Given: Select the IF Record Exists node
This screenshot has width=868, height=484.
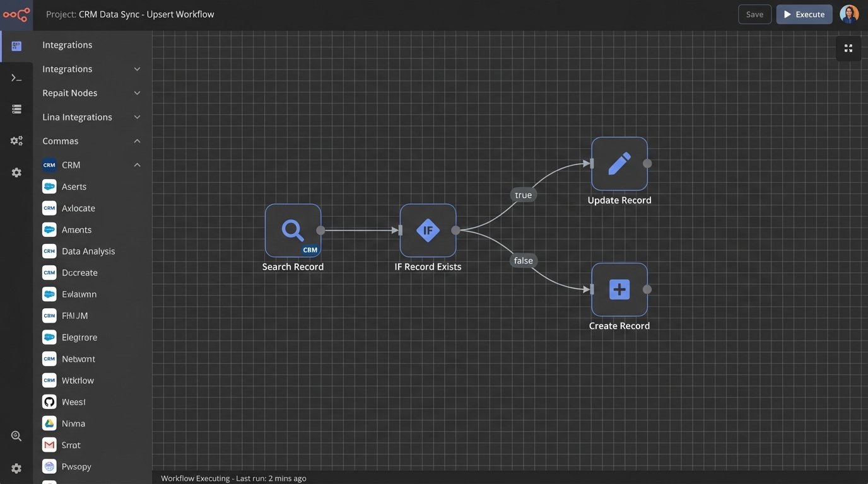Looking at the screenshot, I should pos(428,231).
